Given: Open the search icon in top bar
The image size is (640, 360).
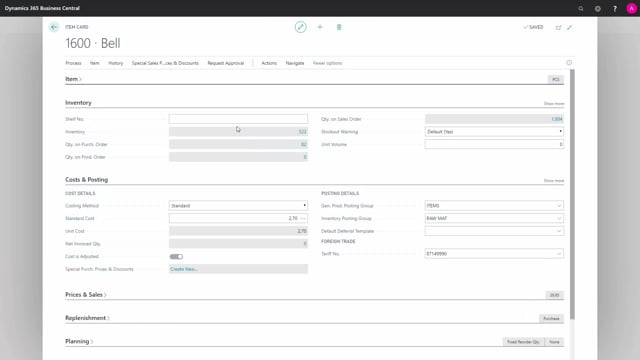Looking at the screenshot, I should pos(581,8).
